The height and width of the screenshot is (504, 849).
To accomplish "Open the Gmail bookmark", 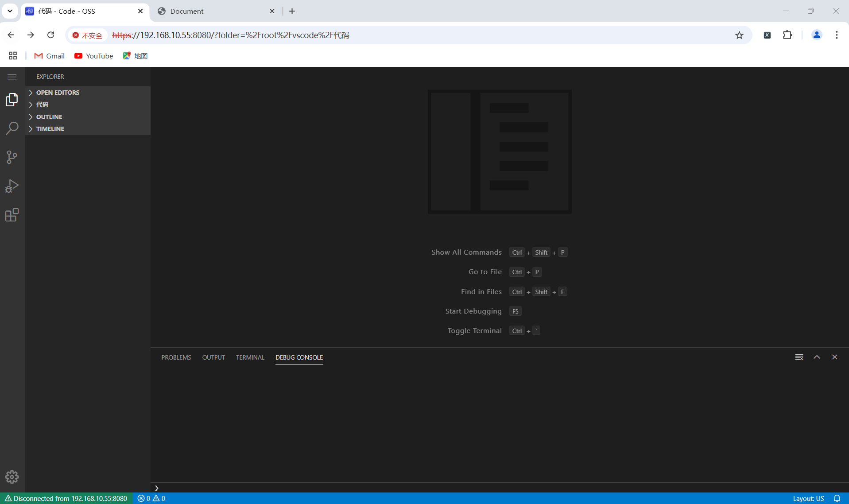I will tap(49, 56).
